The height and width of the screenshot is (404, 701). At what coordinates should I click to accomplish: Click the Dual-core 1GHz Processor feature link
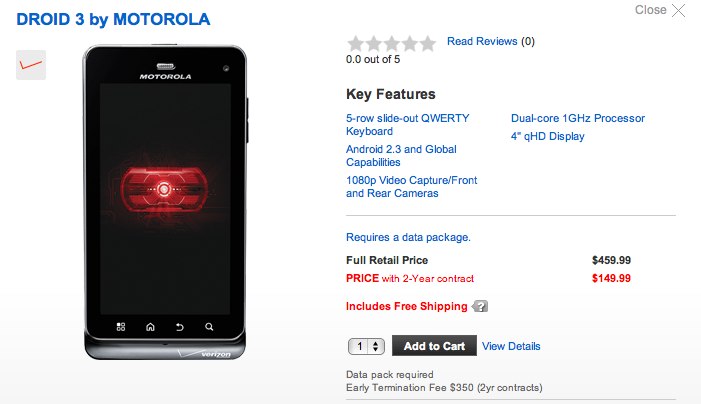[578, 118]
